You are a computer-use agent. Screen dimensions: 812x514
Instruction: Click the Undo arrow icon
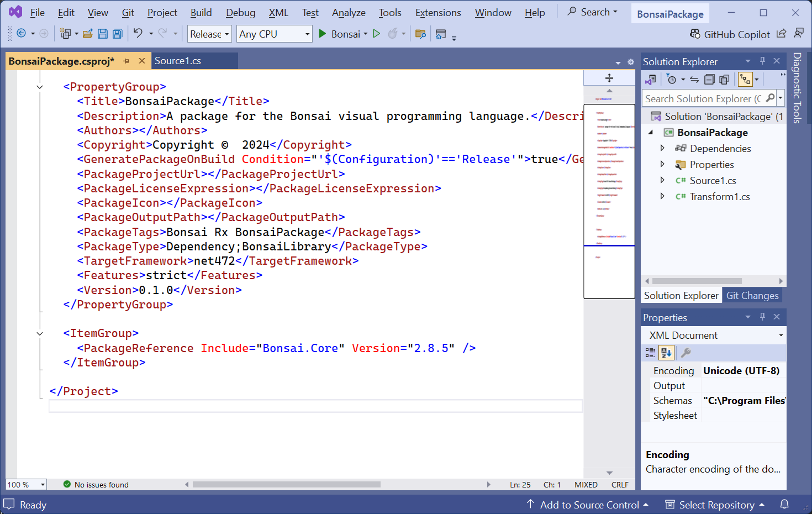tap(138, 33)
